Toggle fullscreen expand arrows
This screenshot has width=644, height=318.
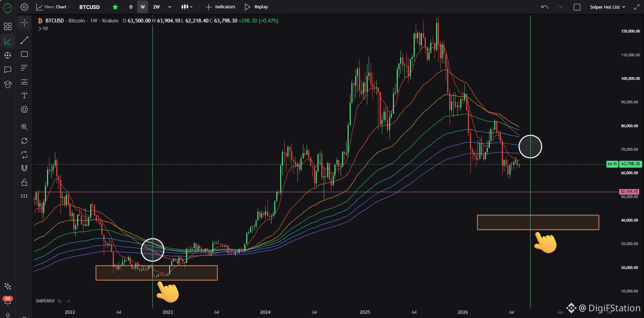[x=636, y=7]
